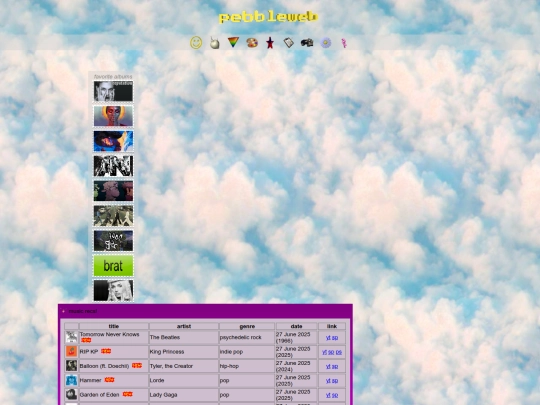Click the "favorite albums" heading
The height and width of the screenshot is (405, 540).
[x=113, y=76]
